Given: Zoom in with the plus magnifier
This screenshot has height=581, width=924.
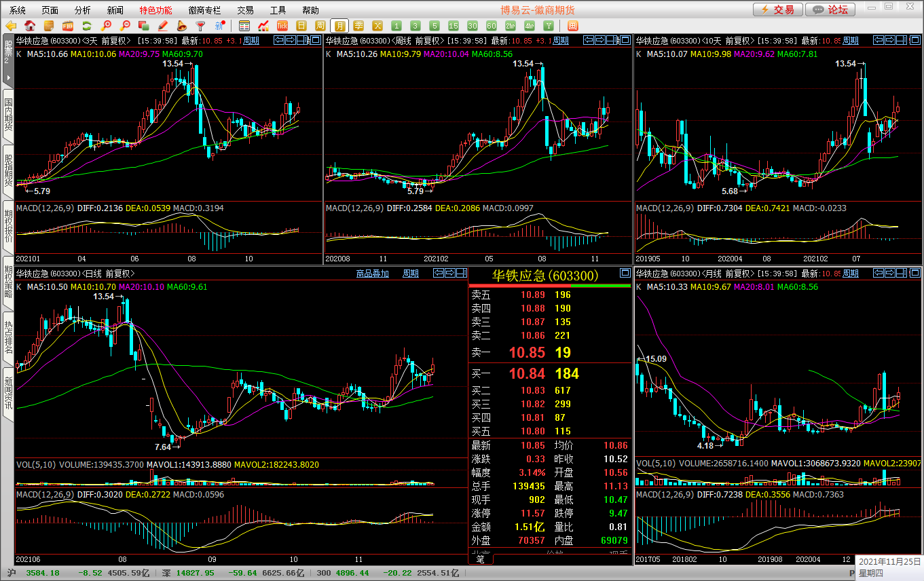Looking at the screenshot, I should (106, 26).
